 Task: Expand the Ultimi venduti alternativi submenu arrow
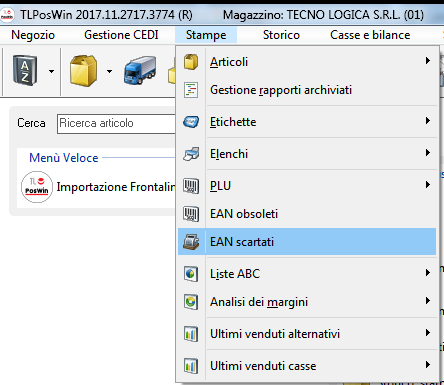coord(428,333)
